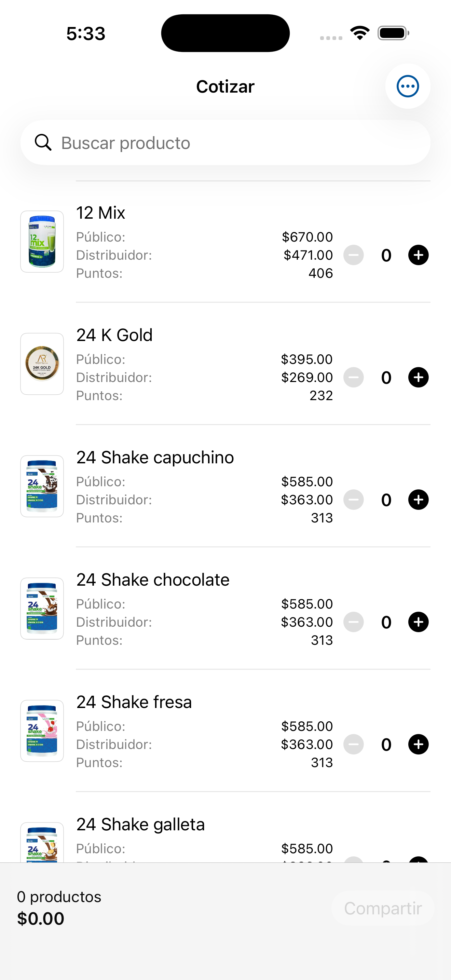Increment 24 Shake chocolate quantity
Image resolution: width=451 pixels, height=980 pixels.
click(x=418, y=622)
